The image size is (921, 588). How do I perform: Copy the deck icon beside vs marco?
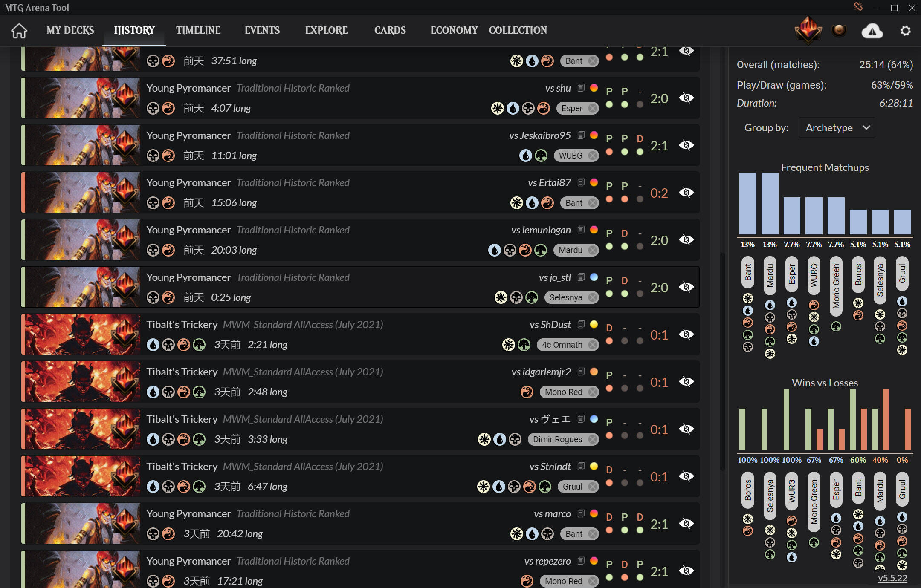581,514
